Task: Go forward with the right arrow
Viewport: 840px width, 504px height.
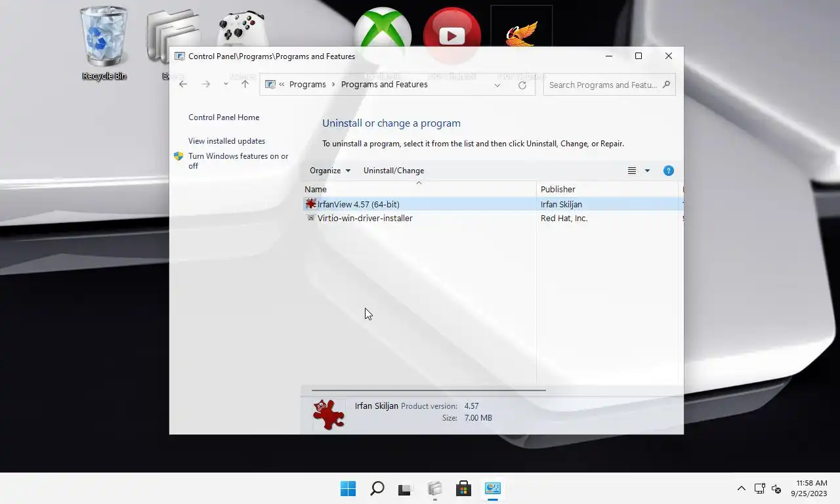Action: point(206,84)
